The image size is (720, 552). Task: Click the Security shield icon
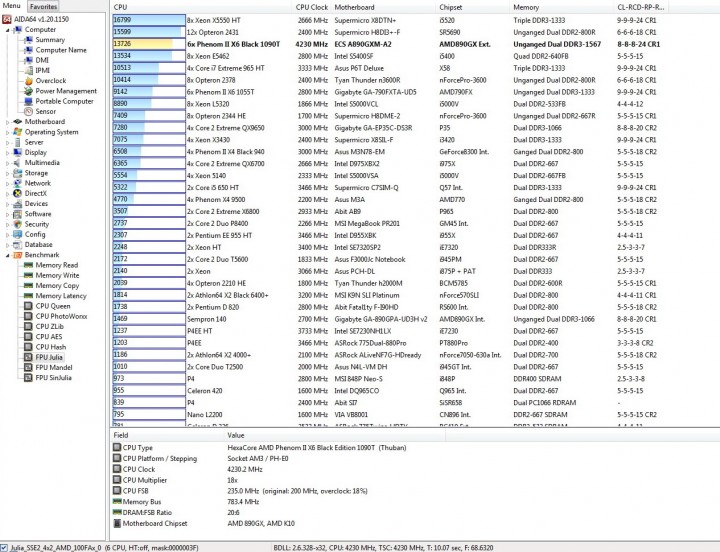17,224
